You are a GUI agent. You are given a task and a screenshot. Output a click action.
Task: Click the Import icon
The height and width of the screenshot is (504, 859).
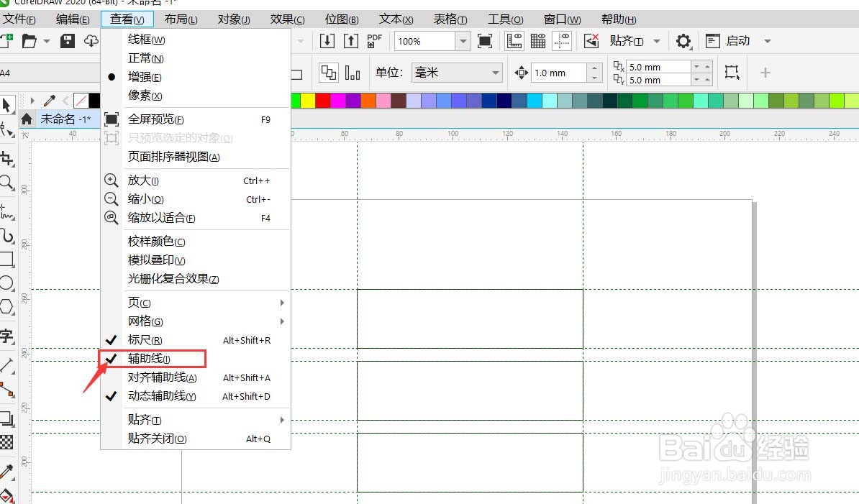327,41
